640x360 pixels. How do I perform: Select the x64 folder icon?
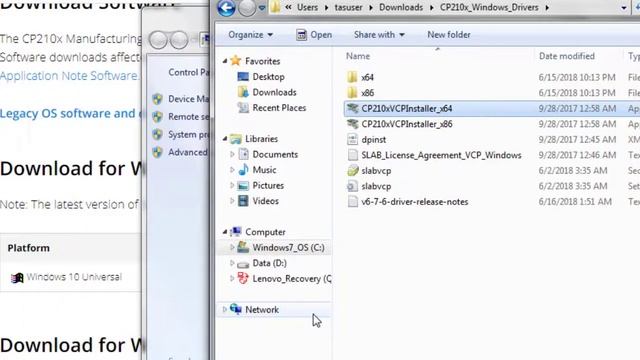(352, 77)
